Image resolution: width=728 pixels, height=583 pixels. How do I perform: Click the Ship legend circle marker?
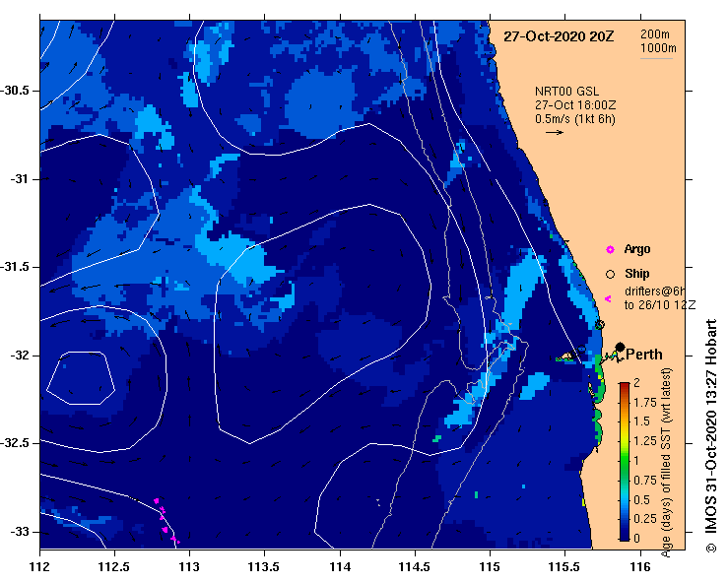click(x=610, y=275)
